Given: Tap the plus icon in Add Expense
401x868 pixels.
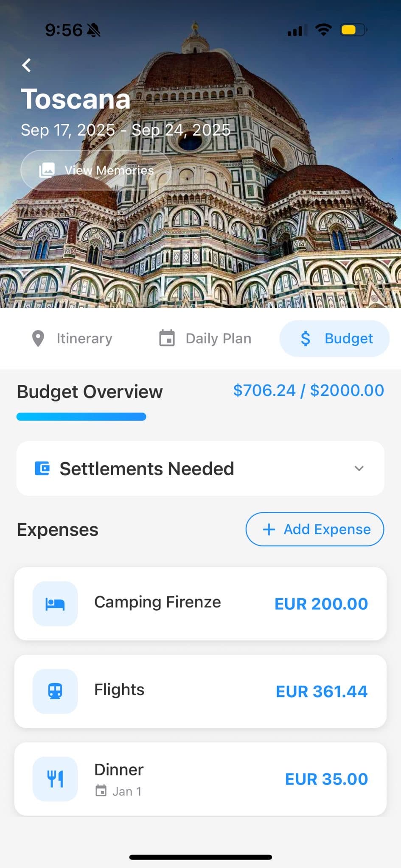Looking at the screenshot, I should coord(269,529).
